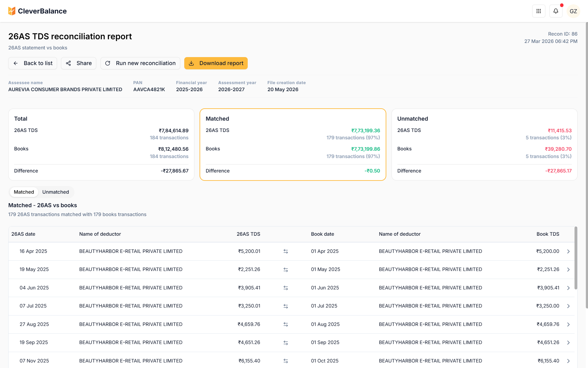Viewport: 588px width, 368px height.
Task: Share the reconciliation report
Action: pyautogui.click(x=78, y=63)
